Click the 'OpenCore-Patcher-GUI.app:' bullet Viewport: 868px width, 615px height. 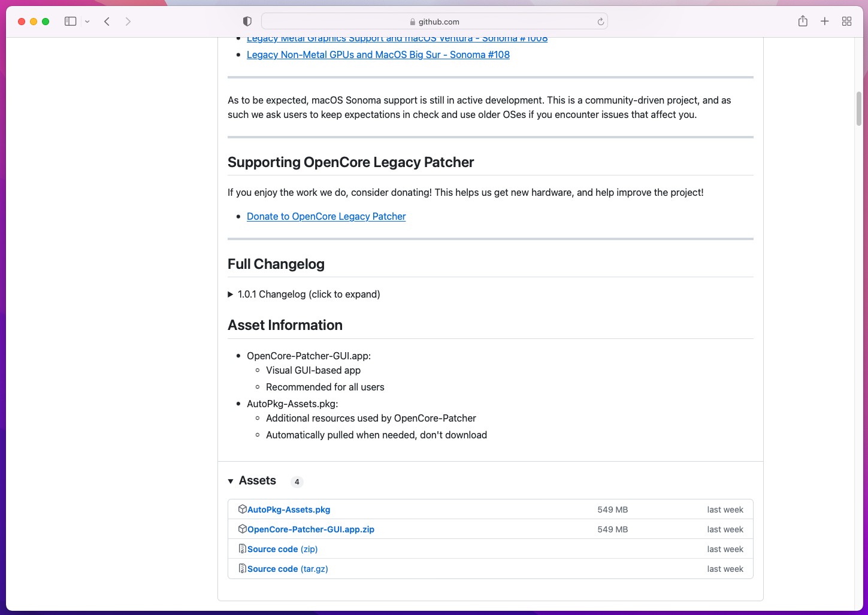tap(309, 356)
